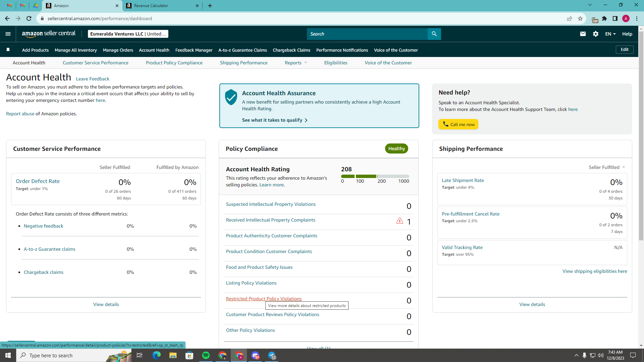The width and height of the screenshot is (644, 362).
Task: Open Telegram from the taskbar
Action: (x=272, y=355)
